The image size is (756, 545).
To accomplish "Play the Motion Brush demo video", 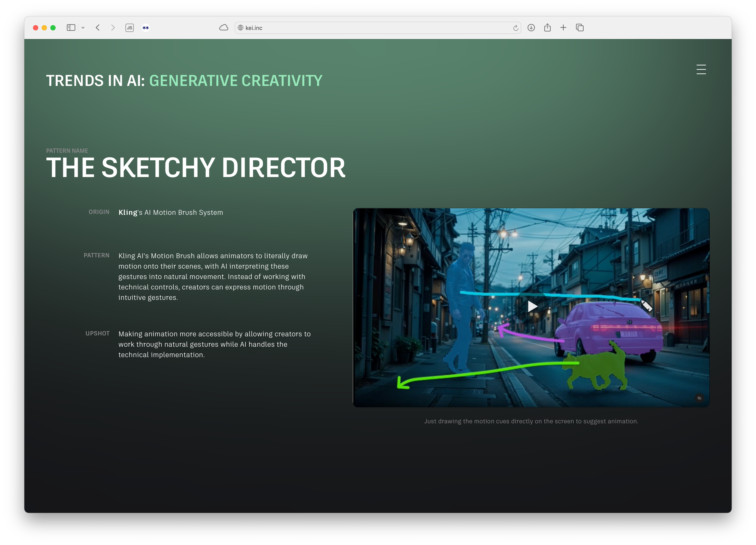I will (x=532, y=306).
